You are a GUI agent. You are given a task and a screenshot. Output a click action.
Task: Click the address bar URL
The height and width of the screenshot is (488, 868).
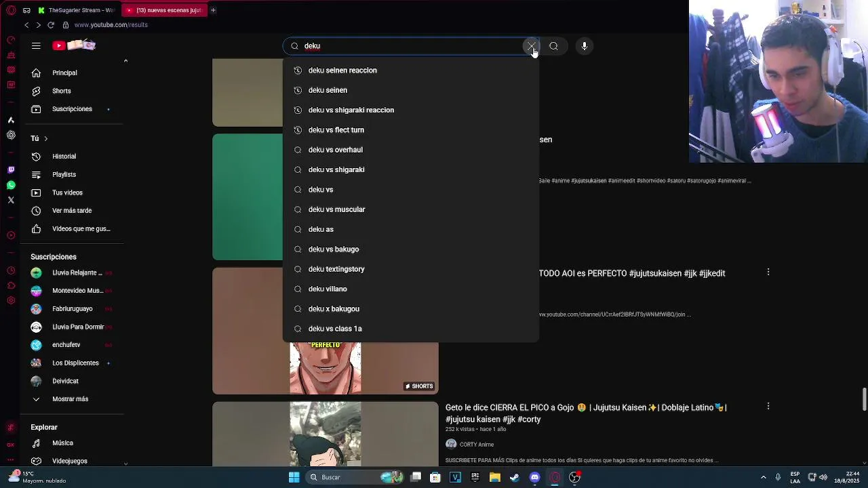(111, 25)
